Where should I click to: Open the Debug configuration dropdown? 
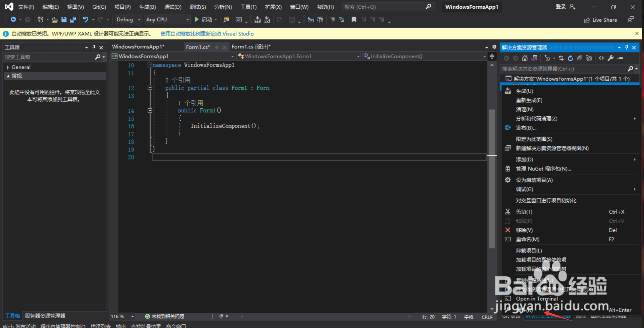coord(128,20)
